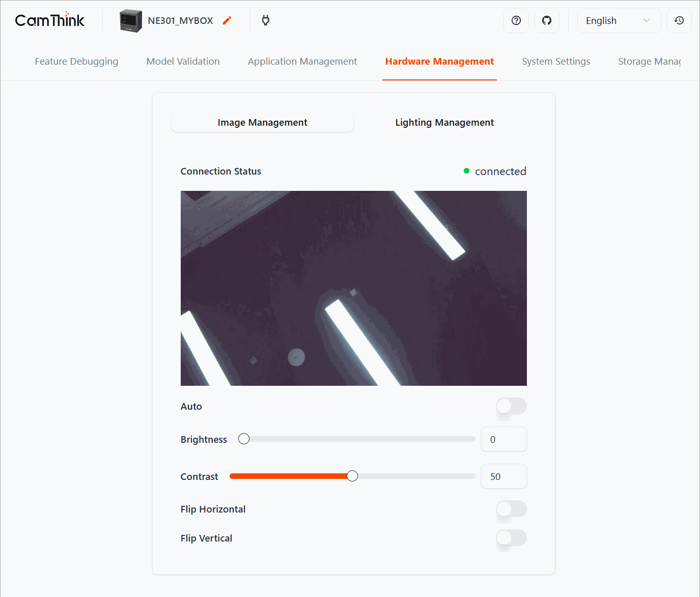Click the power plug icon near device name
Screen dimensions: 700x597
tap(265, 20)
